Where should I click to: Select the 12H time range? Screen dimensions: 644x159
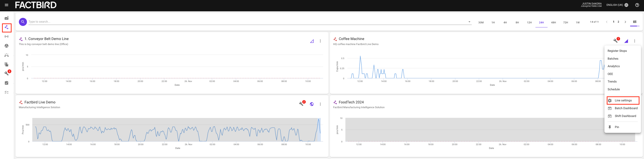529,22
